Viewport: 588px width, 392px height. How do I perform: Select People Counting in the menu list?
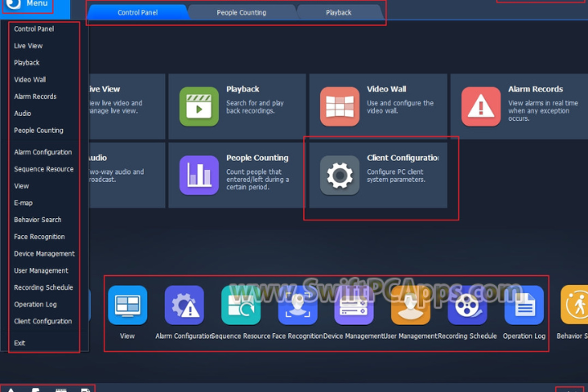coord(38,130)
